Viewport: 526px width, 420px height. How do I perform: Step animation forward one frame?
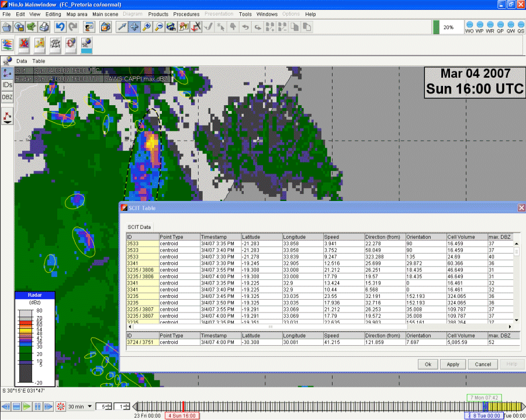click(49, 407)
